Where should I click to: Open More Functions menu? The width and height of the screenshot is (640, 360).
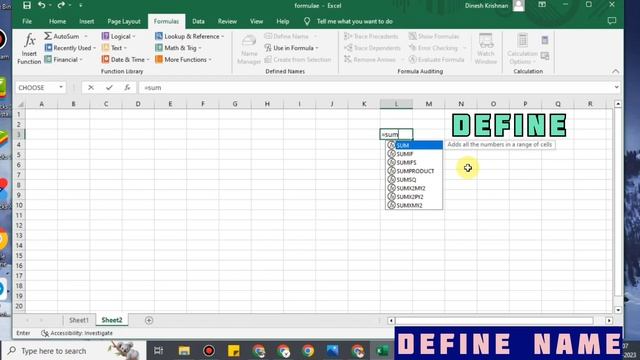(183, 59)
